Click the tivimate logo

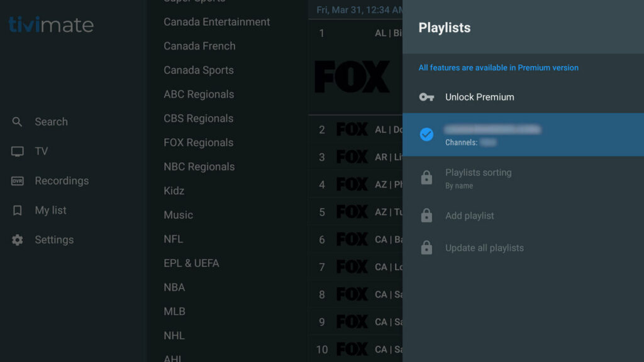(x=52, y=25)
